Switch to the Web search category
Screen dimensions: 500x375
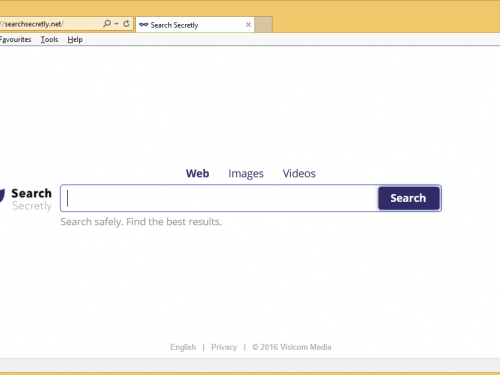[197, 173]
